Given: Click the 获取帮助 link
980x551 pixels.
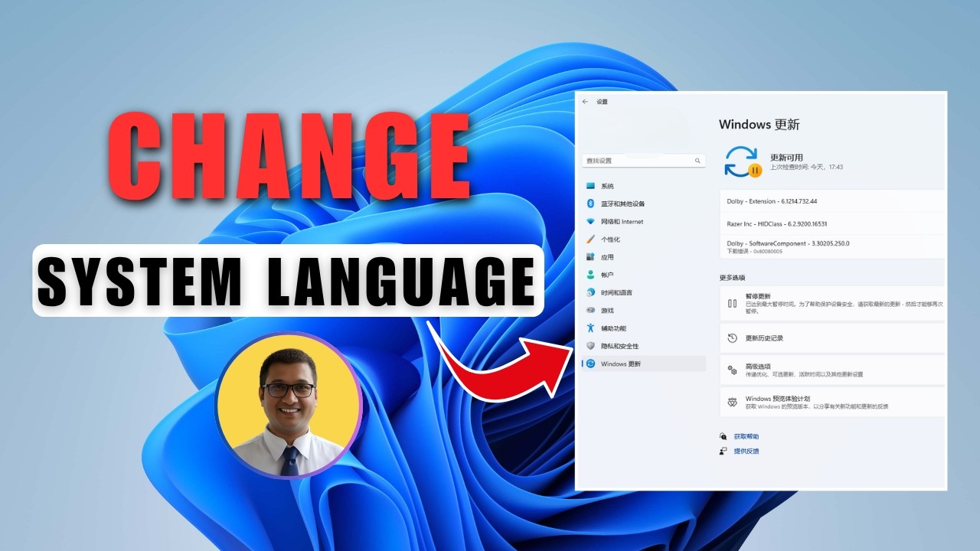Looking at the screenshot, I should click(746, 436).
